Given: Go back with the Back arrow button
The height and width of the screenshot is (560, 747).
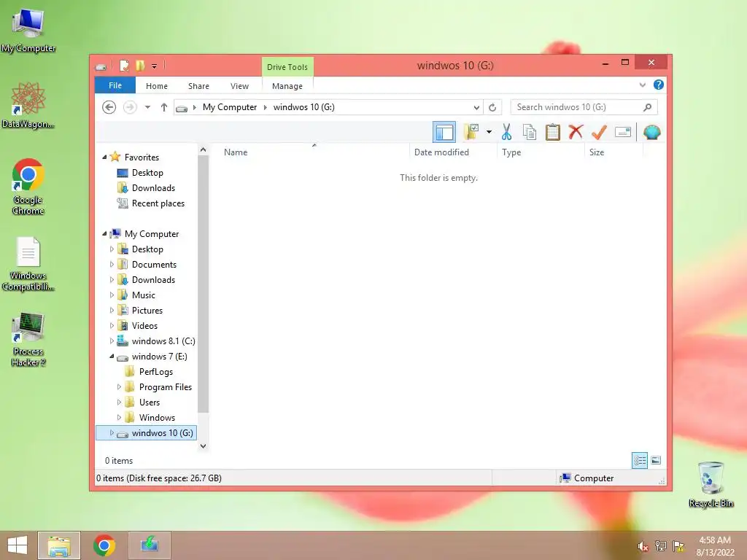Looking at the screenshot, I should pos(109,107).
